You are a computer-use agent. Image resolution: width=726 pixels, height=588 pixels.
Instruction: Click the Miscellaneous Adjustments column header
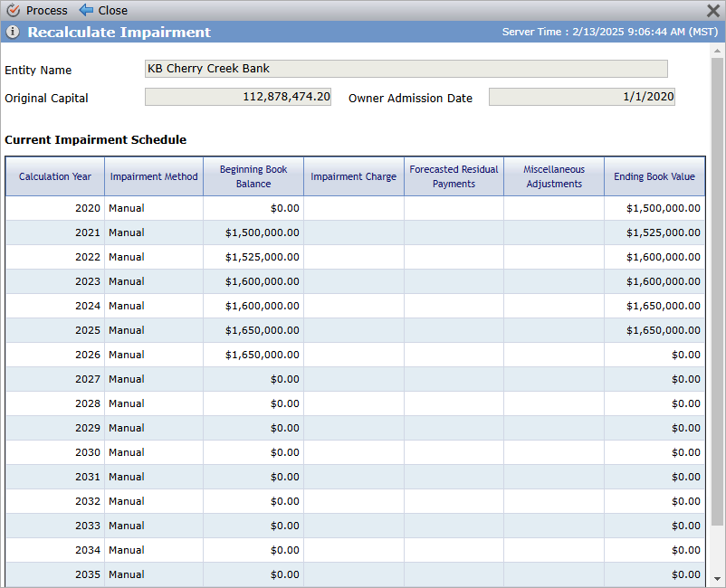point(554,176)
